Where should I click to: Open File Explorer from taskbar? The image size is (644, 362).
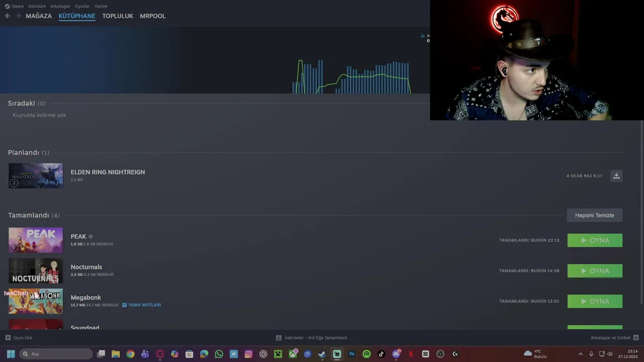[x=116, y=354]
